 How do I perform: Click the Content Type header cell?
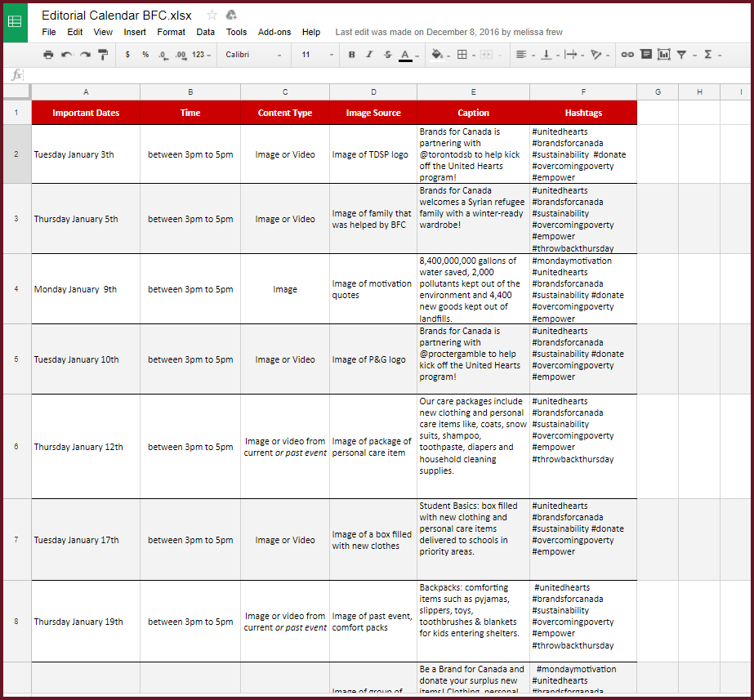tap(285, 113)
